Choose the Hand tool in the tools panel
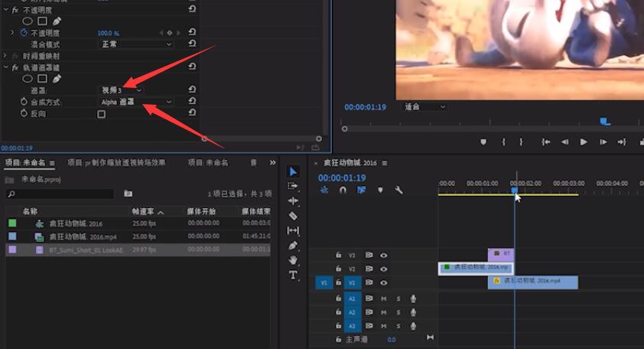This screenshot has height=349, width=644. coord(293,260)
